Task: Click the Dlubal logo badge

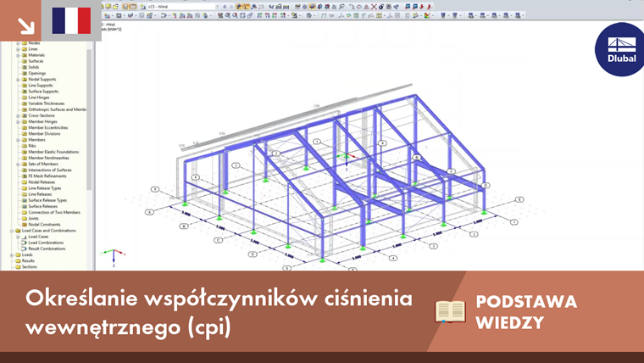Action: click(620, 49)
